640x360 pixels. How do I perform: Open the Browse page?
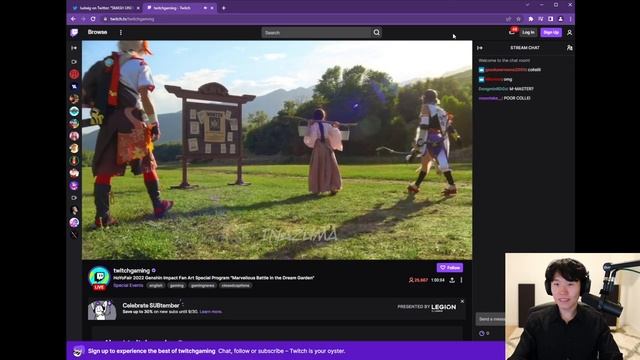click(97, 32)
